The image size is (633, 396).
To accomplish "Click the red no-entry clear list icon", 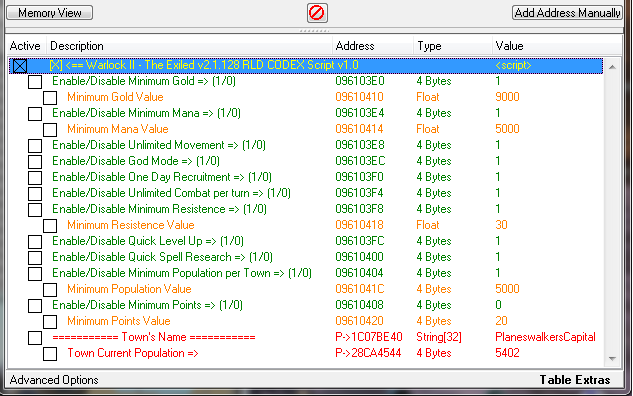I will [317, 13].
